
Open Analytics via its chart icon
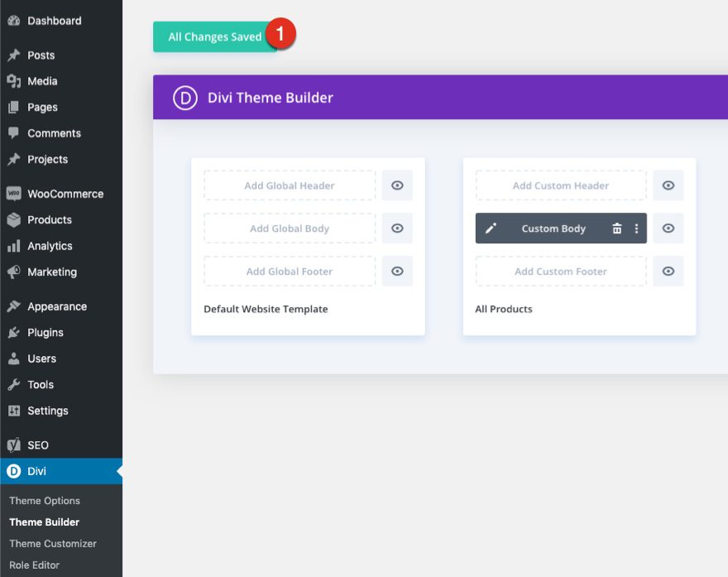tap(14, 245)
